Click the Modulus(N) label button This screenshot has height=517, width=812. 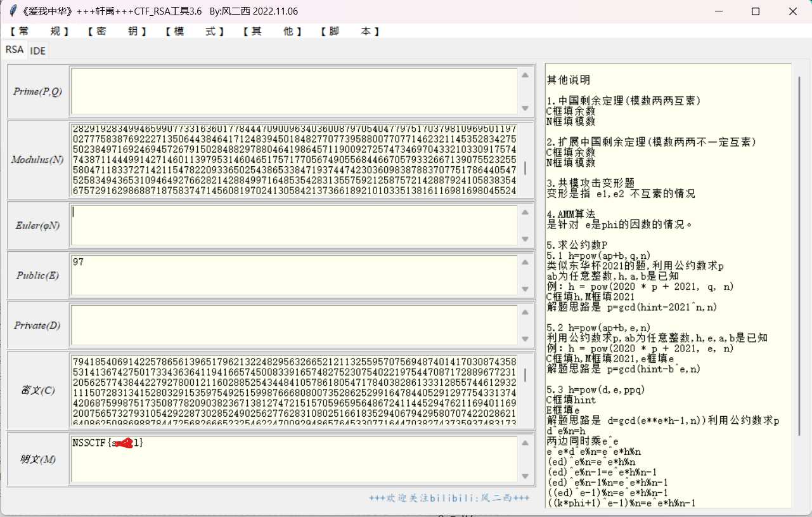pos(38,160)
